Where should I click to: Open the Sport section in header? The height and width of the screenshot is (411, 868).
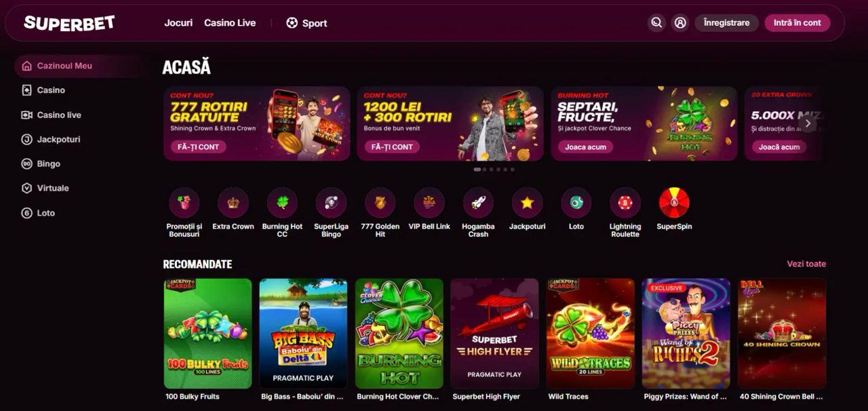307,23
